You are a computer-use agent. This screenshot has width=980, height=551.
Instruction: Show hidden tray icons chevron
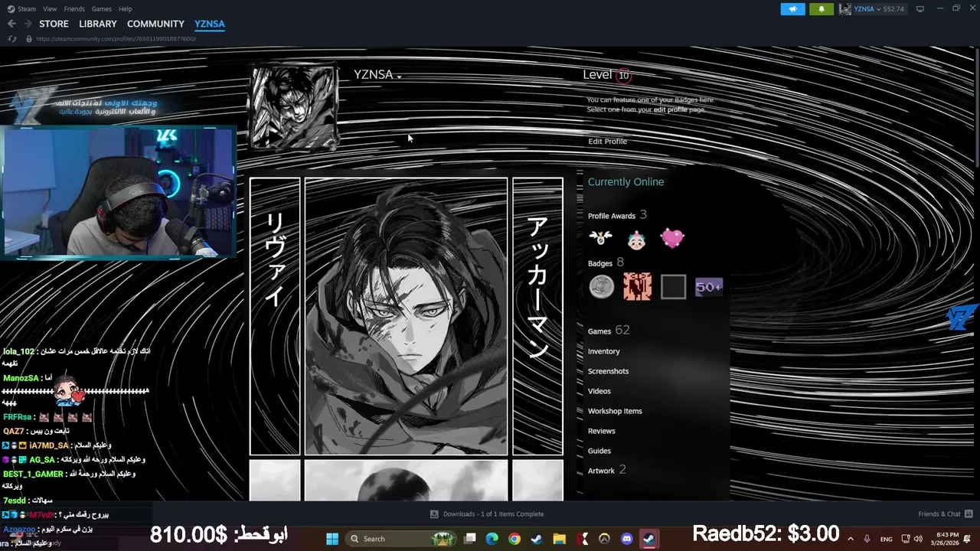coord(851,539)
